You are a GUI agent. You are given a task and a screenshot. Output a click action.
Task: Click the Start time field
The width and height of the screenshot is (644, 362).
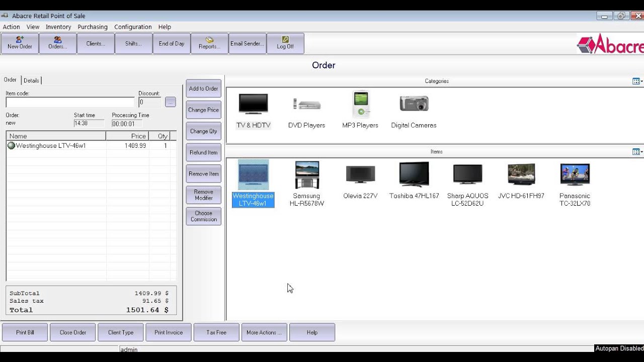[89, 124]
